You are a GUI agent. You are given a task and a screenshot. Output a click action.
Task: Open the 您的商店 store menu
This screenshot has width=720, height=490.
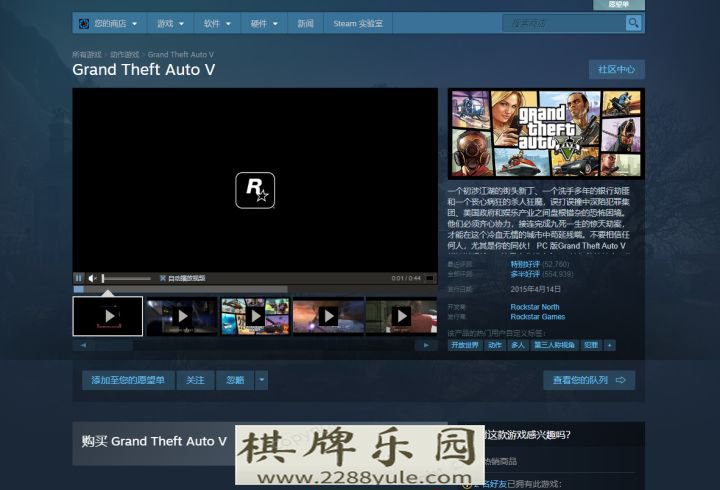click(x=115, y=23)
